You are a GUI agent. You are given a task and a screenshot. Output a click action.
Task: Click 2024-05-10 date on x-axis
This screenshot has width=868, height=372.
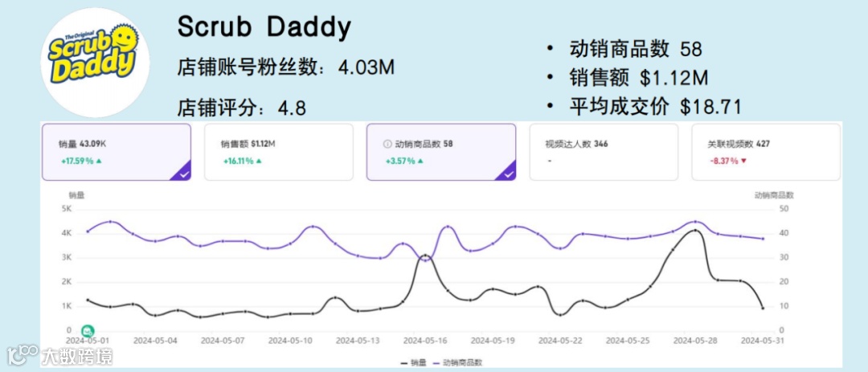click(289, 341)
